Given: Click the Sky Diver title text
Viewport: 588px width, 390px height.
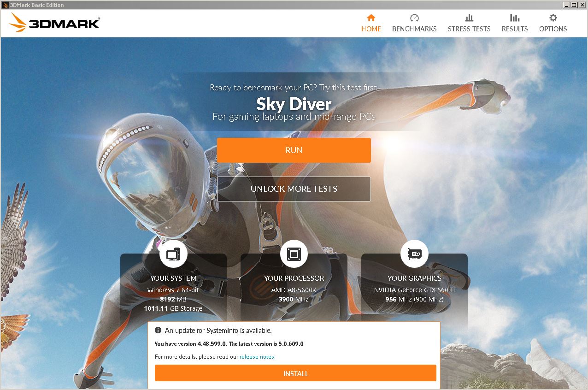Looking at the screenshot, I should coord(294,103).
